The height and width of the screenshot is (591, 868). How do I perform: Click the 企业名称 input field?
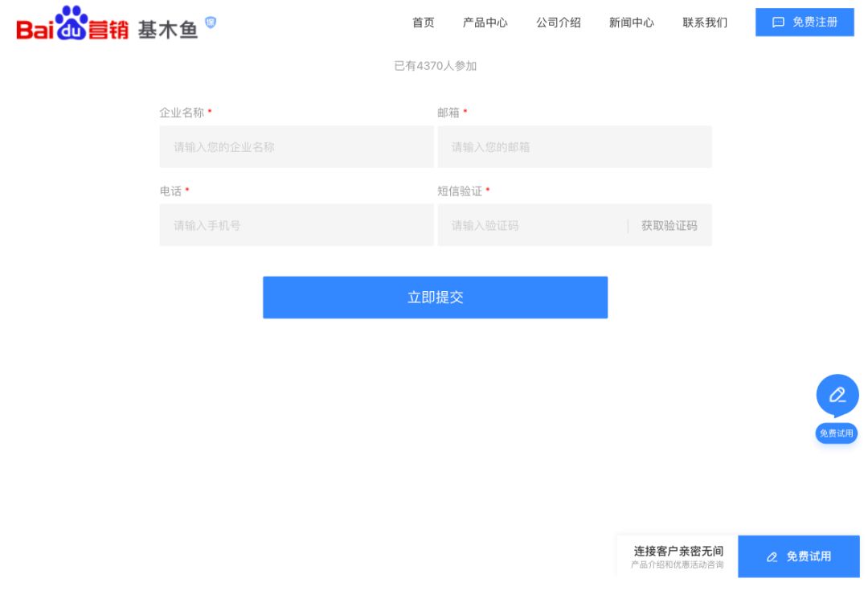296,146
